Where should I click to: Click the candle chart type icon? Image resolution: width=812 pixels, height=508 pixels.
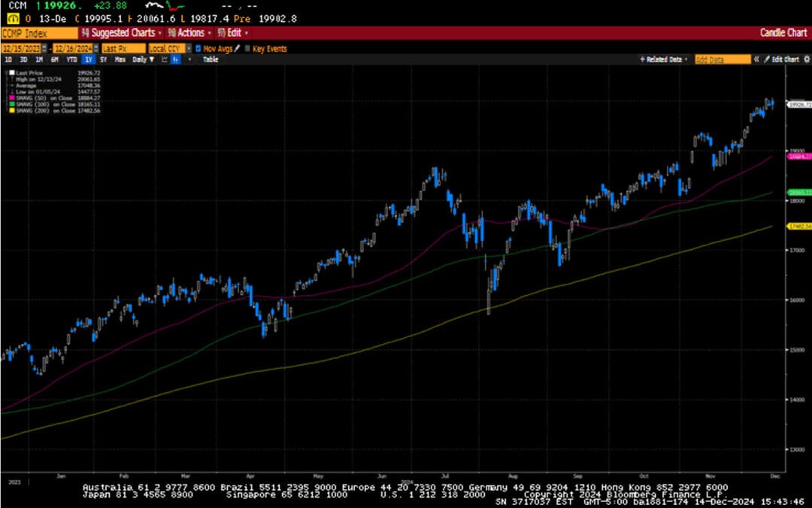pos(175,59)
